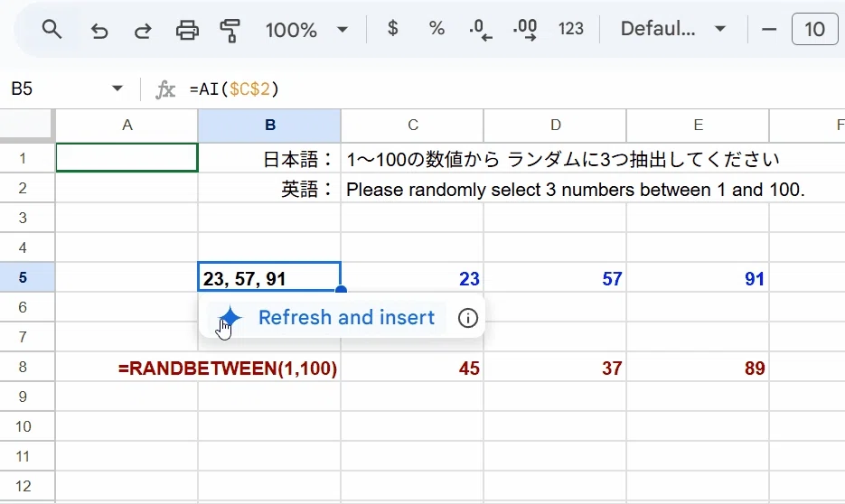Click the Gemini sparkle icon

(231, 317)
